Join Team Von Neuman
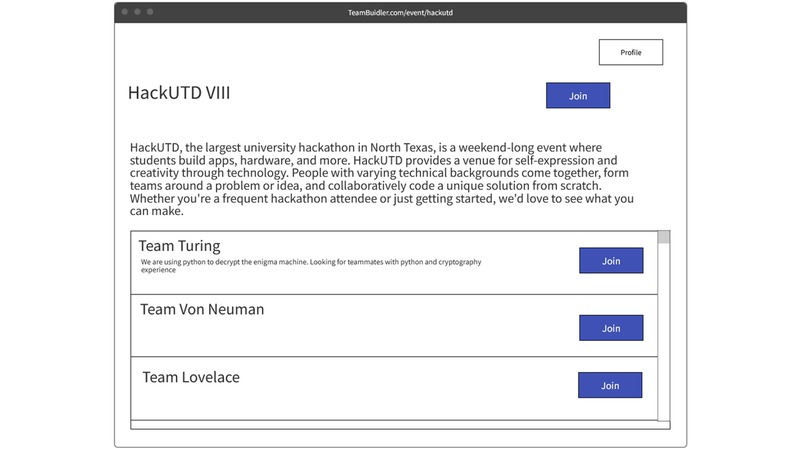 tap(611, 328)
